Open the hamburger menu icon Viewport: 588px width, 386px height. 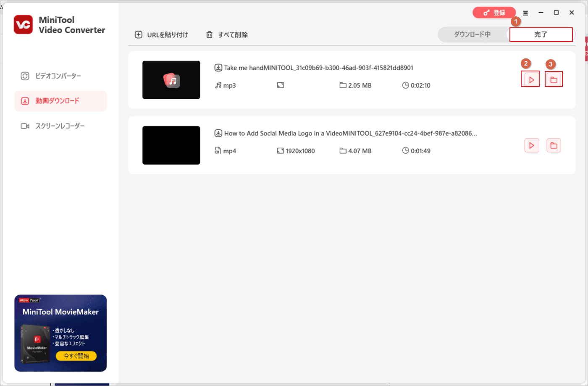[525, 13]
